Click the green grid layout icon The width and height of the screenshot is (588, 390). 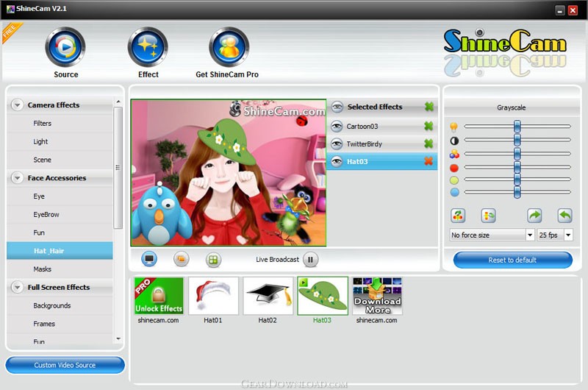(x=213, y=259)
